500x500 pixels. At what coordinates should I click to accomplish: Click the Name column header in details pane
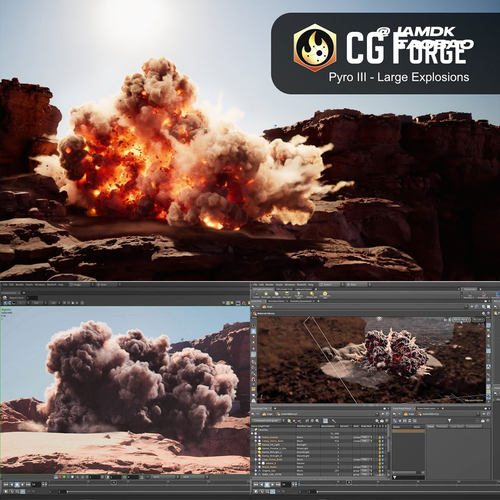click(397, 427)
